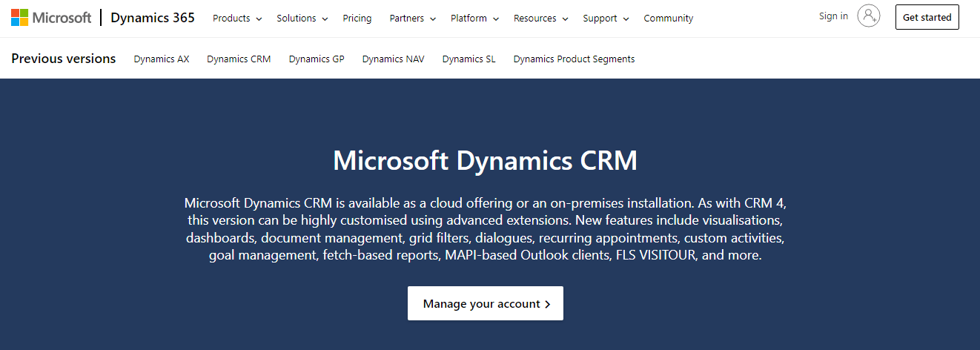Click the CRM description paragraph text
This screenshot has width=980, height=350.
coord(485,228)
